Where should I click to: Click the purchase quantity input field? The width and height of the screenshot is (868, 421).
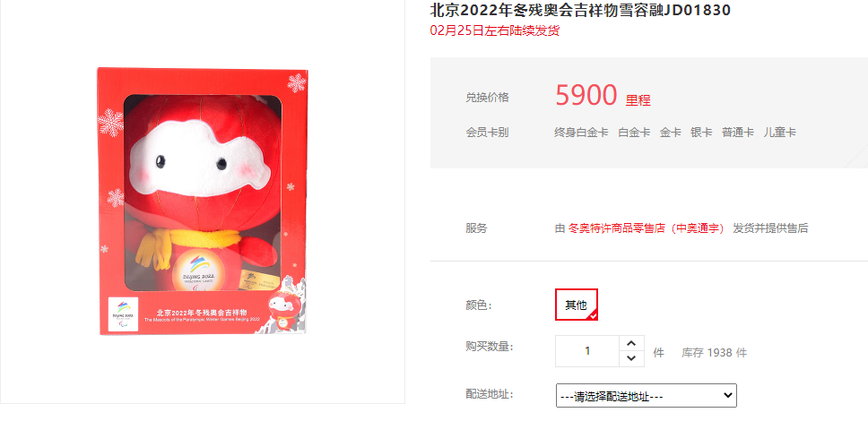pyautogui.click(x=586, y=351)
